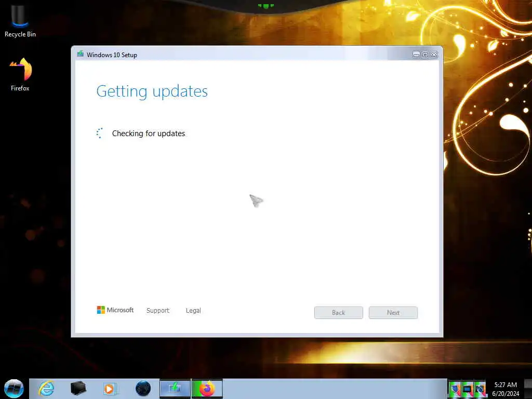
Task: Click the Back button
Action: click(x=339, y=312)
